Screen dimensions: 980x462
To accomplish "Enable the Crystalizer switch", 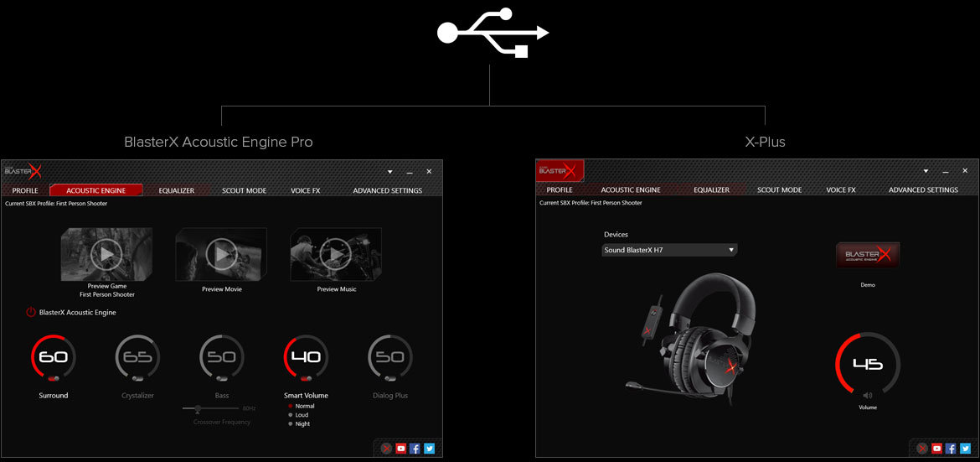I will pyautogui.click(x=137, y=378).
